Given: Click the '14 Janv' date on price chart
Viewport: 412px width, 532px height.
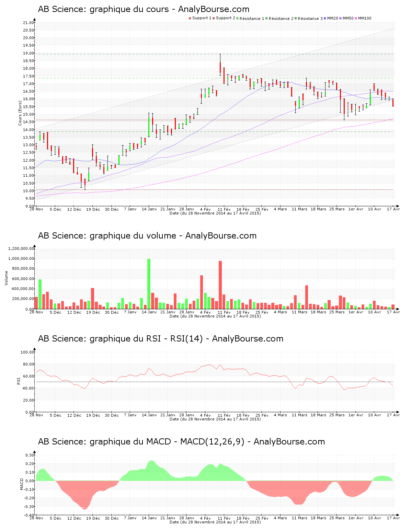Looking at the screenshot, I should 149,209.
